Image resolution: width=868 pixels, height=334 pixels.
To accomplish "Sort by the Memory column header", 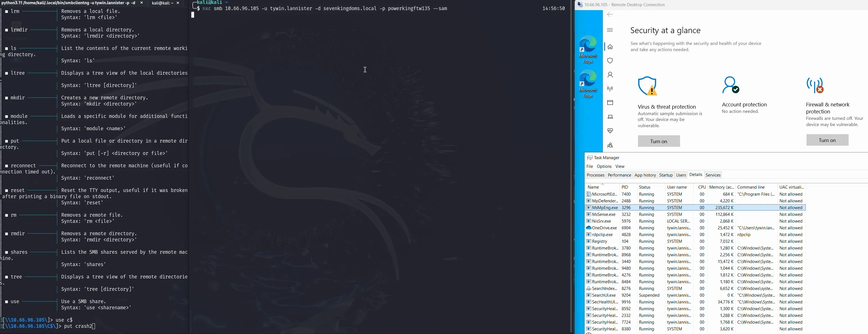I will (721, 187).
